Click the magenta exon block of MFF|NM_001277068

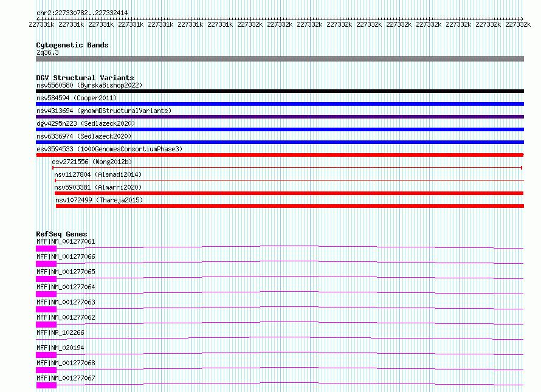click(46, 370)
